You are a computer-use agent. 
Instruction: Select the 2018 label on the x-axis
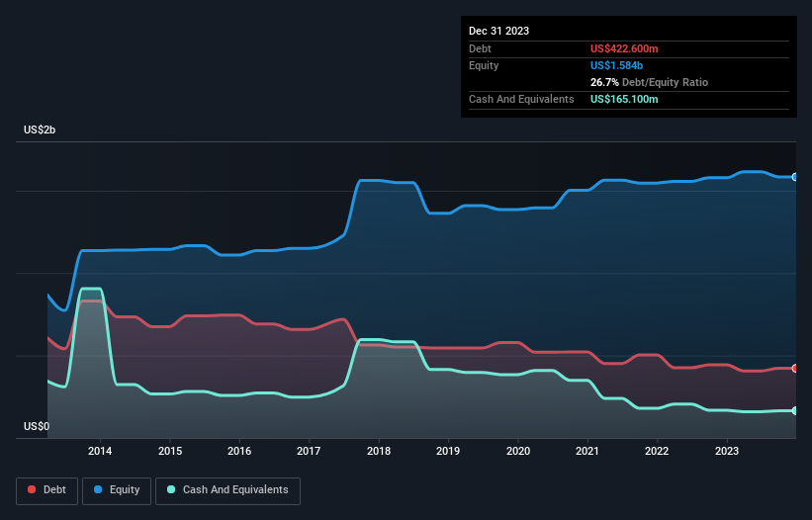379,452
